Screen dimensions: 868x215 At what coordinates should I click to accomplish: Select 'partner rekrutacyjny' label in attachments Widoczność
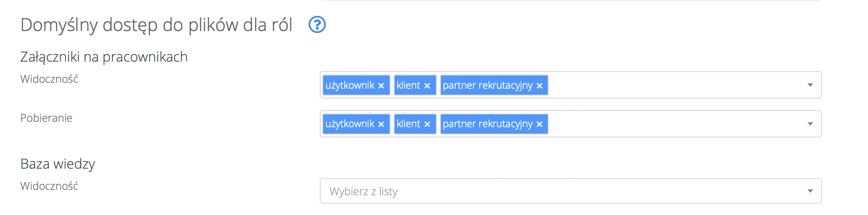coord(487,85)
